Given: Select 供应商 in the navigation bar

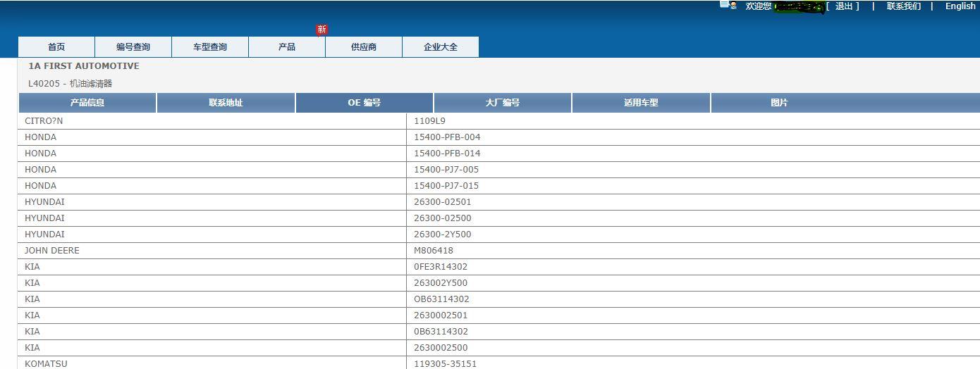Looking at the screenshot, I should tap(364, 47).
